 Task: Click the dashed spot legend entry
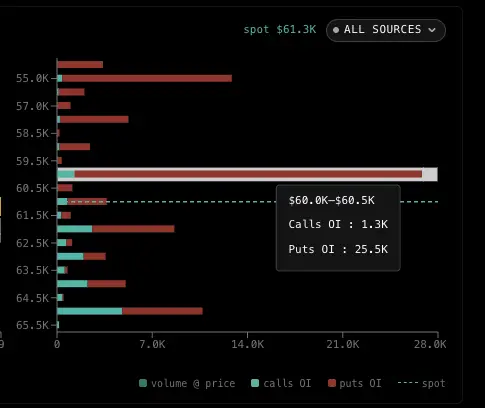pos(421,383)
